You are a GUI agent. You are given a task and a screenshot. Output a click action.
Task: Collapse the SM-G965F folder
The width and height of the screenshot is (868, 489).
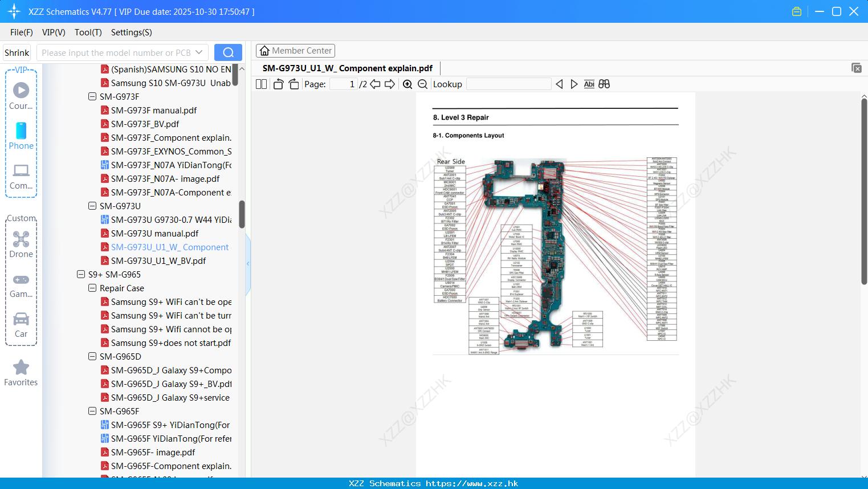[92, 411]
